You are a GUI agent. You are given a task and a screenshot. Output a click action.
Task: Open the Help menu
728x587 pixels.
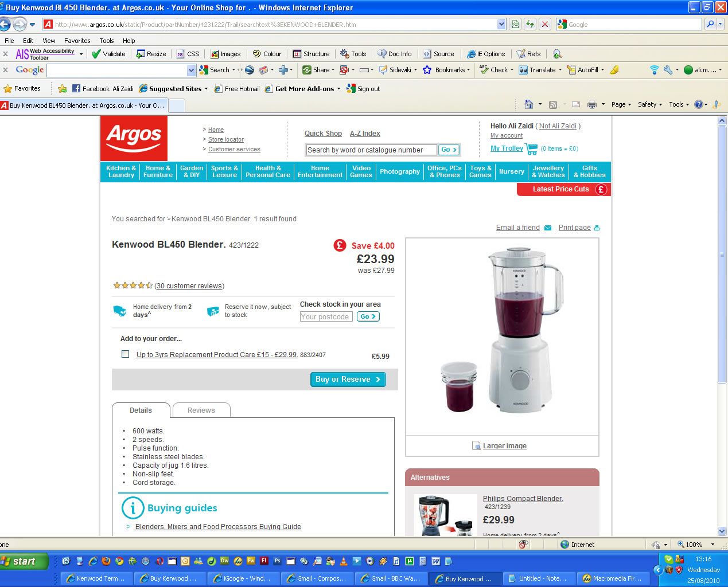pyautogui.click(x=129, y=41)
